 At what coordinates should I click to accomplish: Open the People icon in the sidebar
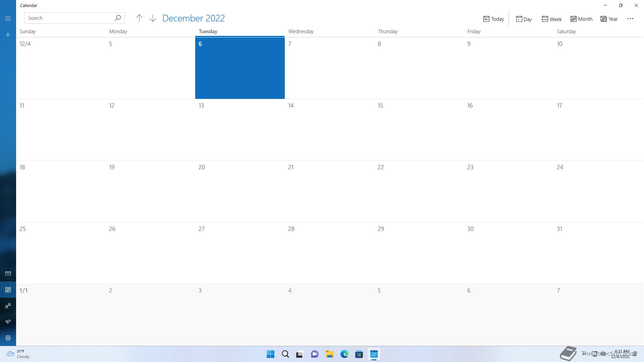(8, 306)
